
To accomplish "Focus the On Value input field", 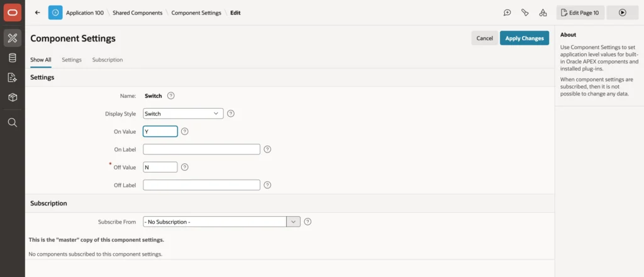I will coord(160,131).
